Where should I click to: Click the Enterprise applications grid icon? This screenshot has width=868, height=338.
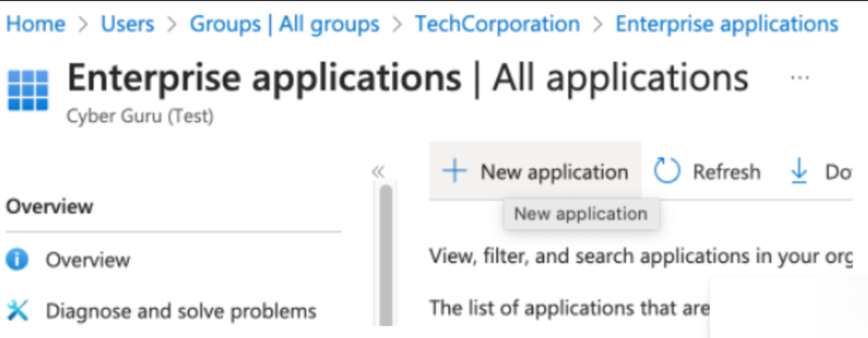click(28, 89)
